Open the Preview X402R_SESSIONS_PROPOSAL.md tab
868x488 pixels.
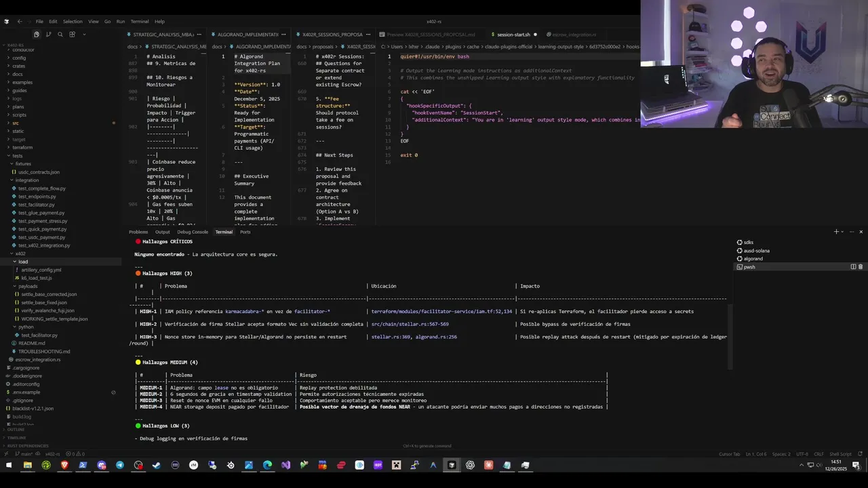[427, 34]
